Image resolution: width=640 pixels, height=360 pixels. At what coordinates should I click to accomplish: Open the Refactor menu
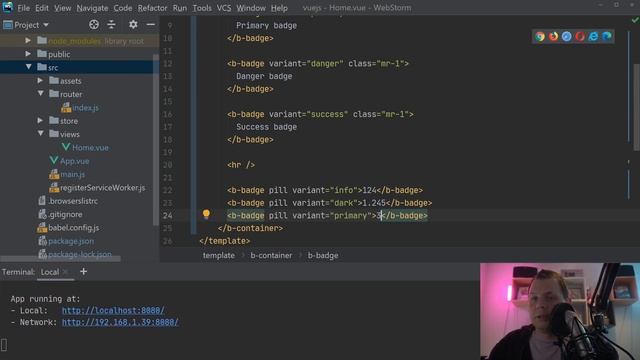pos(152,8)
